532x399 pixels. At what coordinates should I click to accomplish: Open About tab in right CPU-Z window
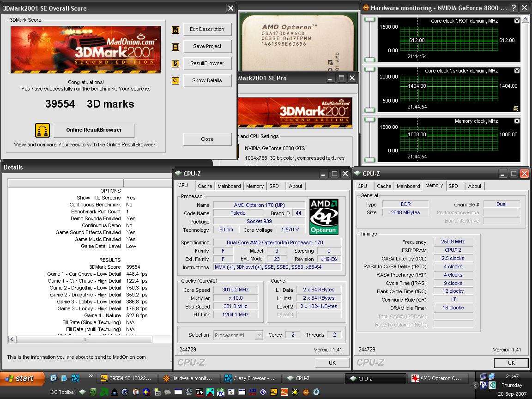click(475, 186)
